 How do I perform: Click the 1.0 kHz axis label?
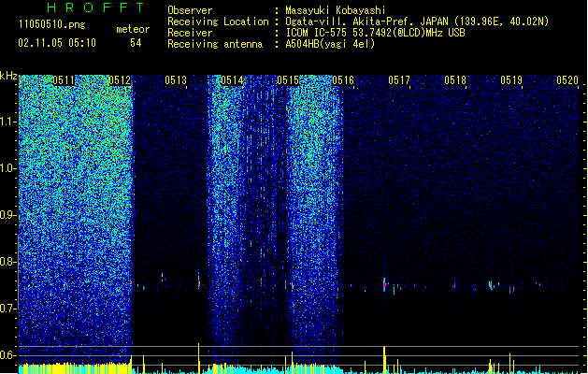click(8, 168)
